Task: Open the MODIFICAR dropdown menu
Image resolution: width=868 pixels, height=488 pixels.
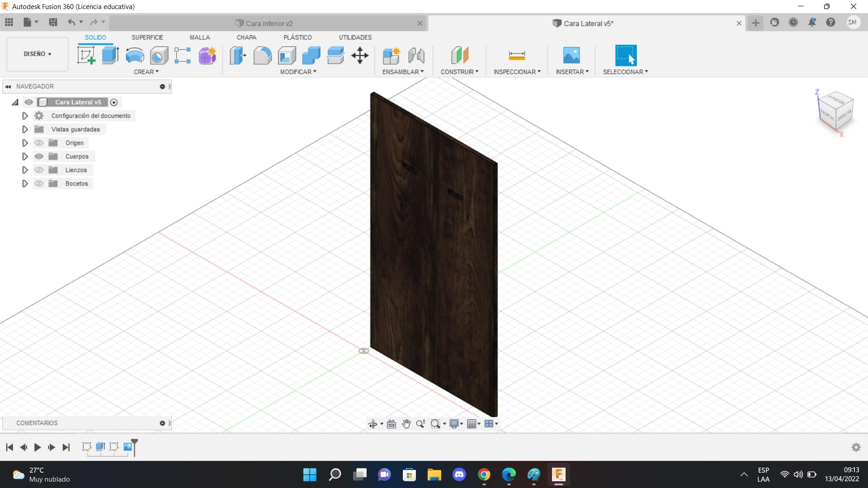Action: [298, 72]
